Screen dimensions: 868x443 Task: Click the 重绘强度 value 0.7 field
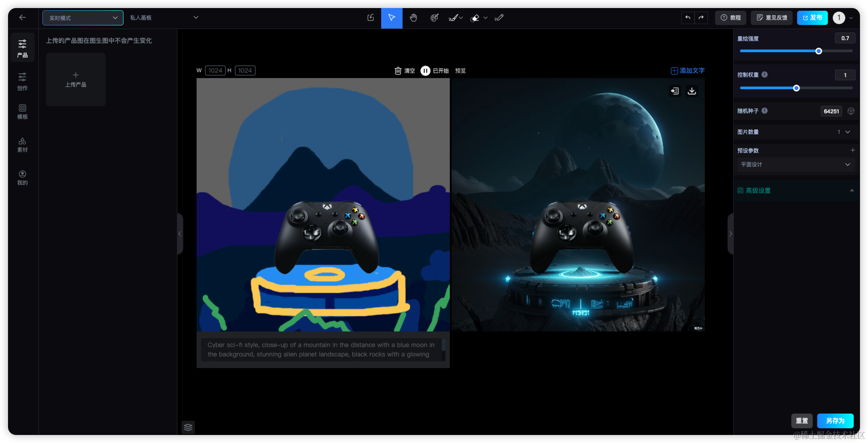[x=845, y=38]
